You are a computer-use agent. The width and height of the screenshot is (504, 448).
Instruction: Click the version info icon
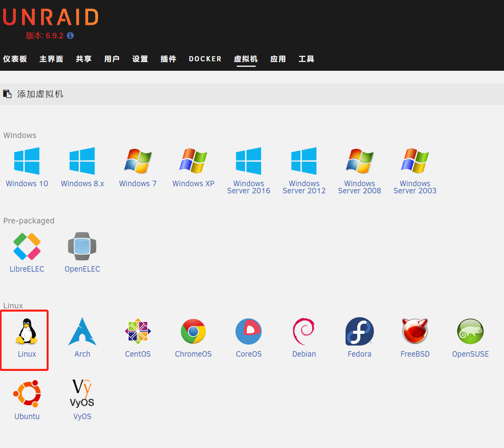pyautogui.click(x=70, y=36)
